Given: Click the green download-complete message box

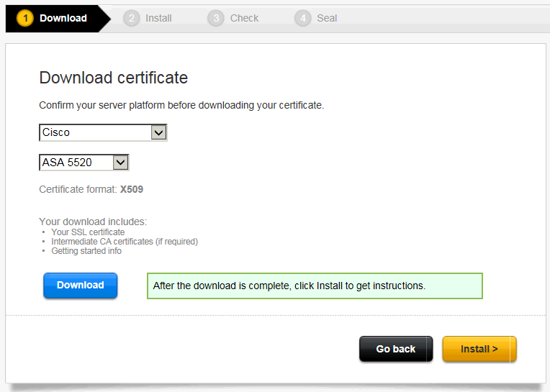Looking at the screenshot, I should click(315, 286).
